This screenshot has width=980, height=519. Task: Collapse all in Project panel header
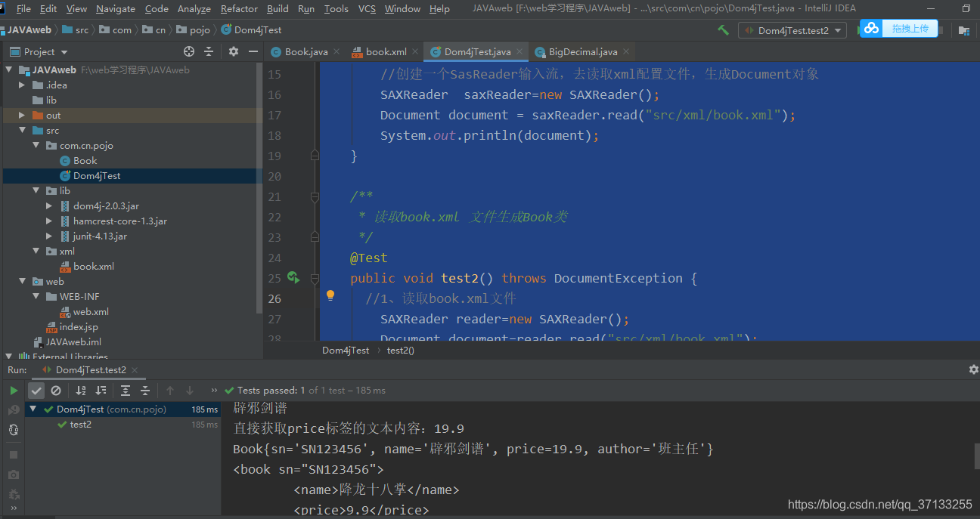[209, 51]
